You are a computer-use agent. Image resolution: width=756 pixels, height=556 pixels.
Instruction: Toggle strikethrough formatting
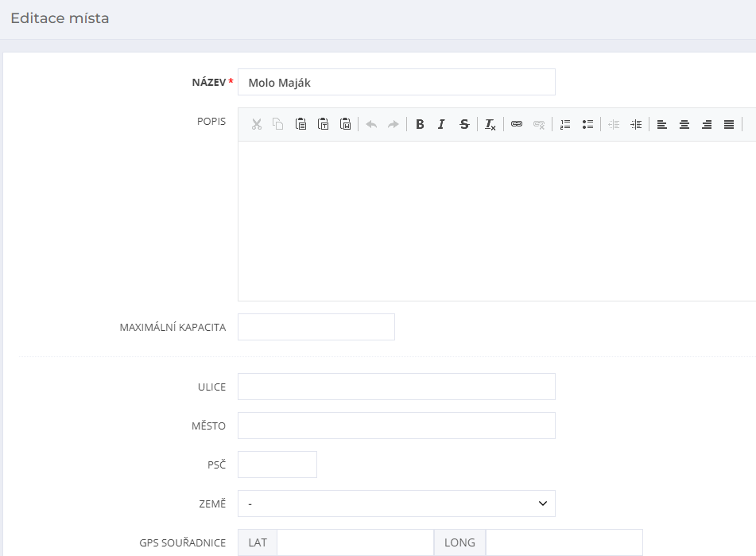pos(464,124)
